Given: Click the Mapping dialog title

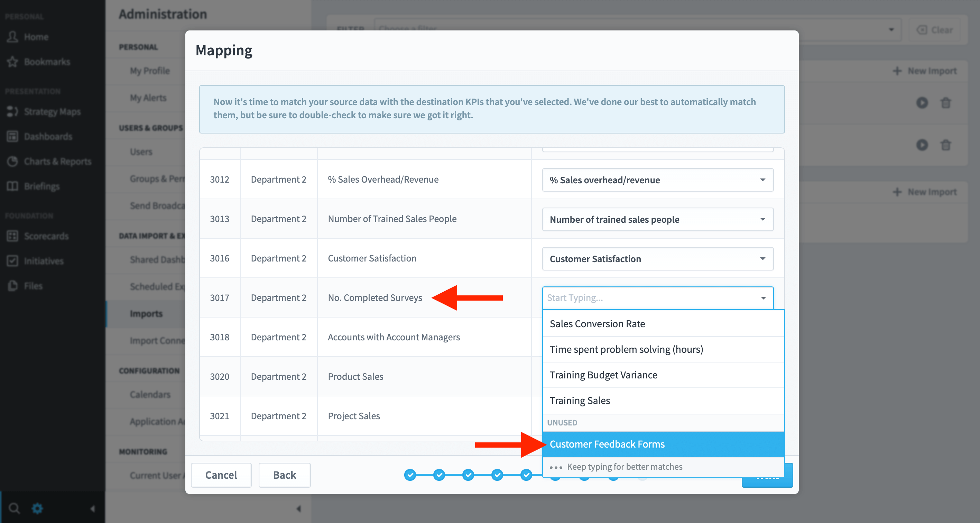Looking at the screenshot, I should click(x=224, y=51).
